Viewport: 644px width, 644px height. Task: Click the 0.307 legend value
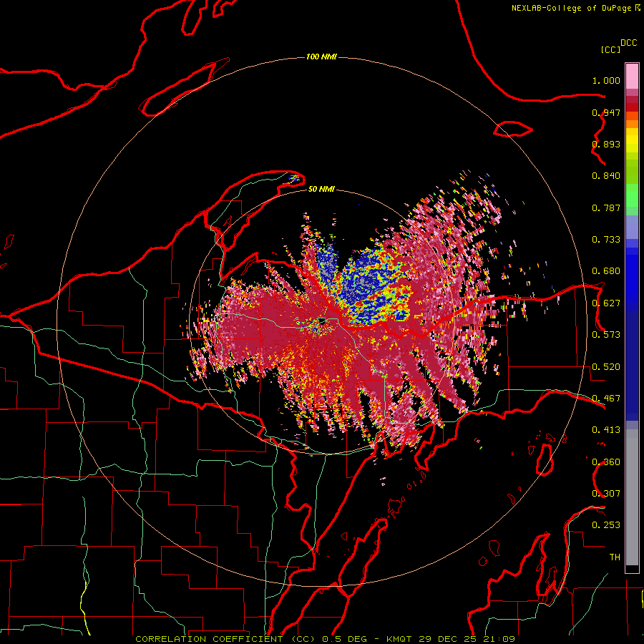point(606,494)
